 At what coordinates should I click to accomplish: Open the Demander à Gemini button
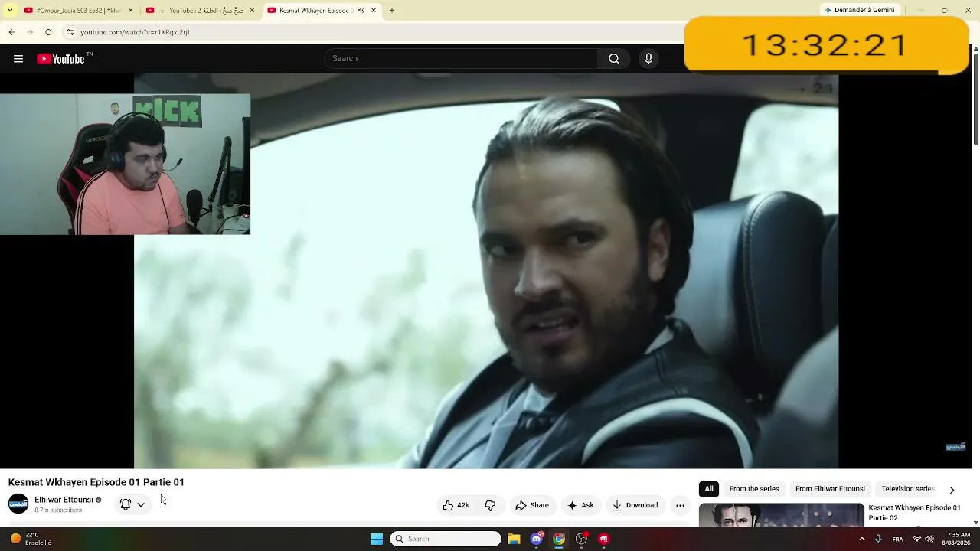coord(860,11)
